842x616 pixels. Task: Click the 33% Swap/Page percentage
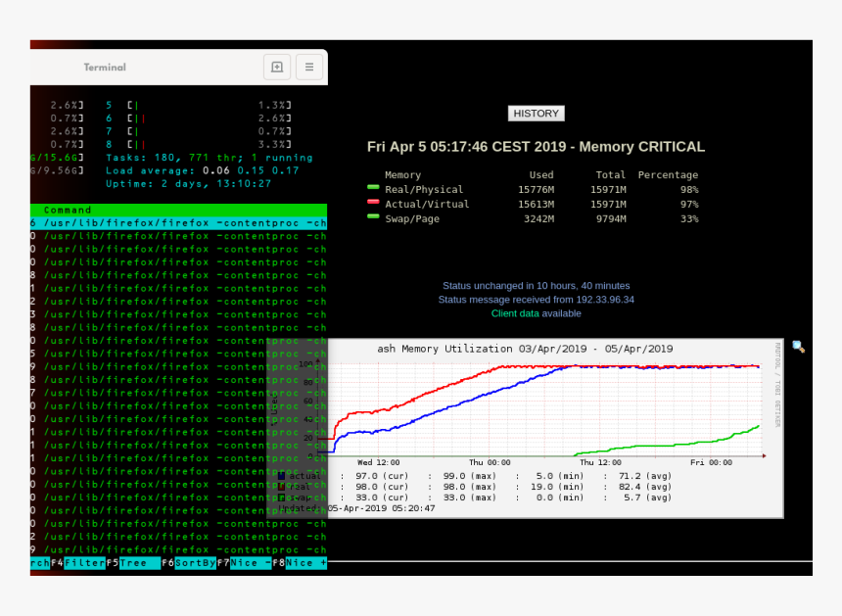coord(689,218)
